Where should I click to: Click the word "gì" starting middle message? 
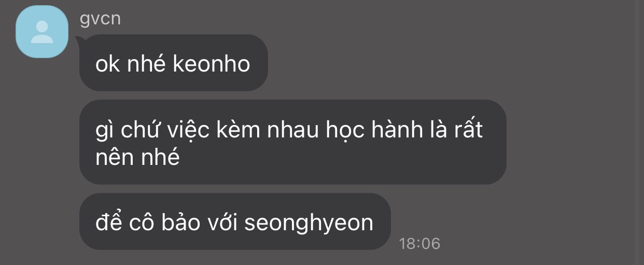(105, 130)
